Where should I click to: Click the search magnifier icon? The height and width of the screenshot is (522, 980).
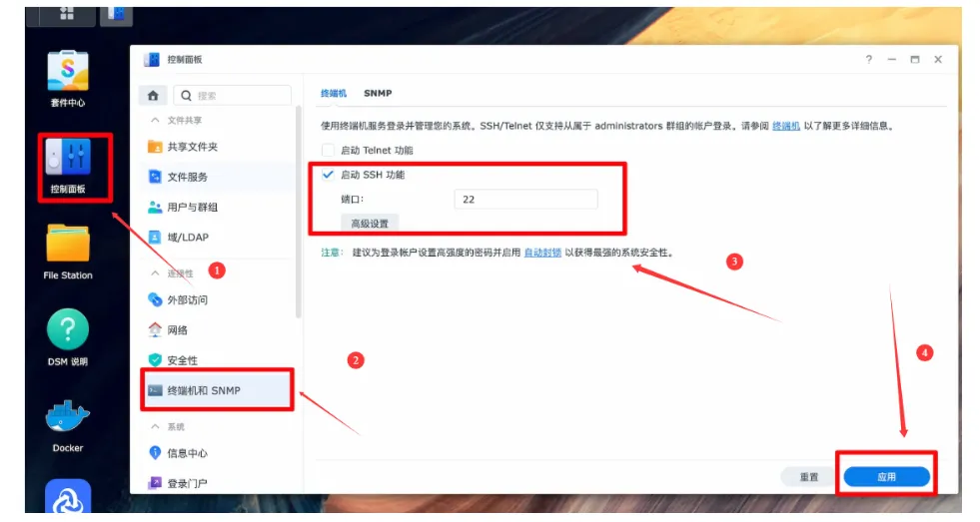click(186, 96)
